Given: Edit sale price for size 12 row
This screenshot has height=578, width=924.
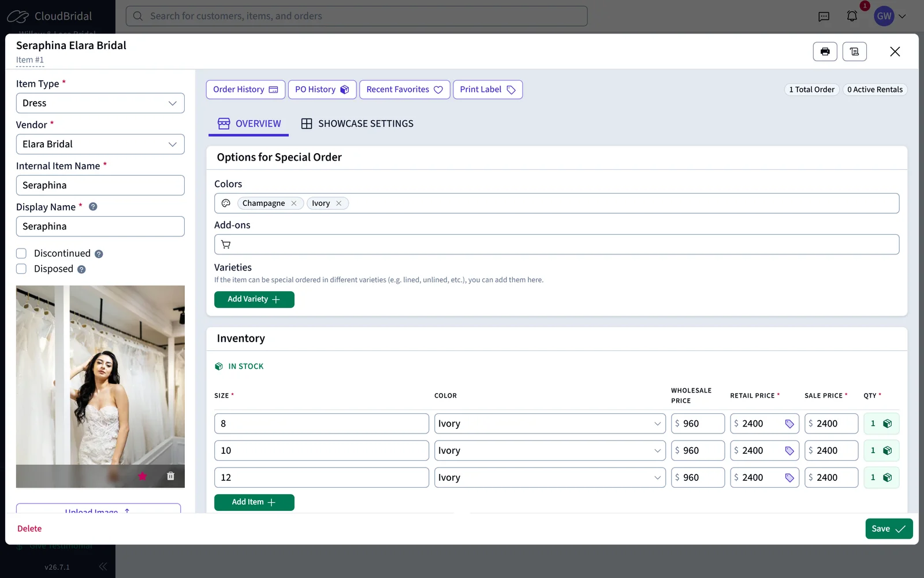Looking at the screenshot, I should (x=831, y=477).
